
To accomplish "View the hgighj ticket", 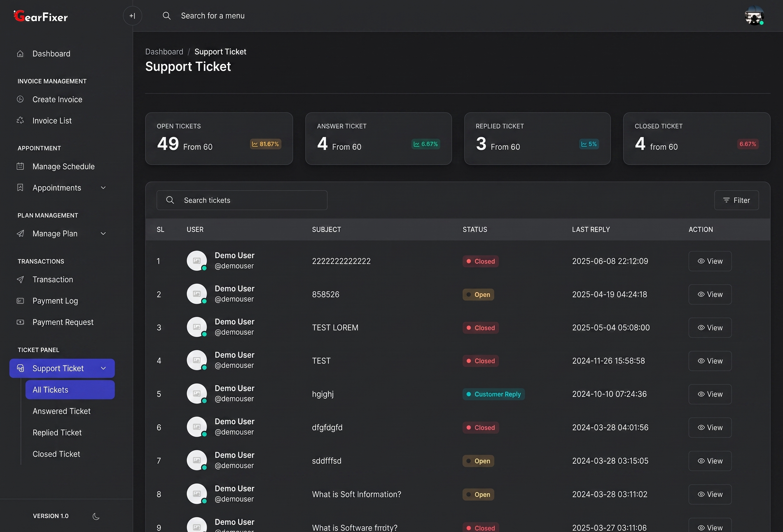I will [710, 394].
